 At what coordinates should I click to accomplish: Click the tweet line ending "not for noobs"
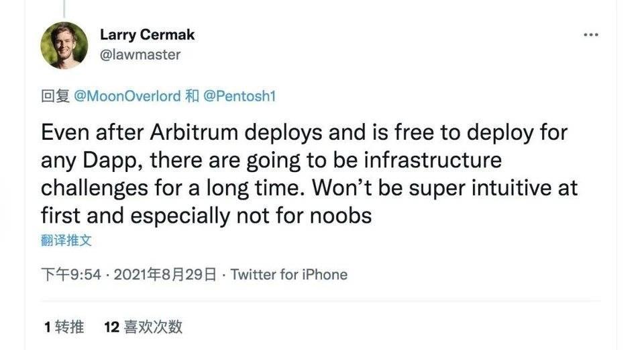click(206, 216)
